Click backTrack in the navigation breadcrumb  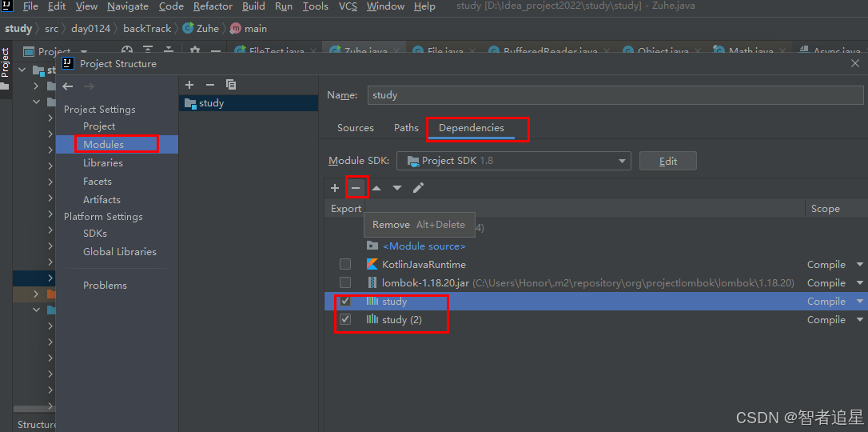coord(147,28)
